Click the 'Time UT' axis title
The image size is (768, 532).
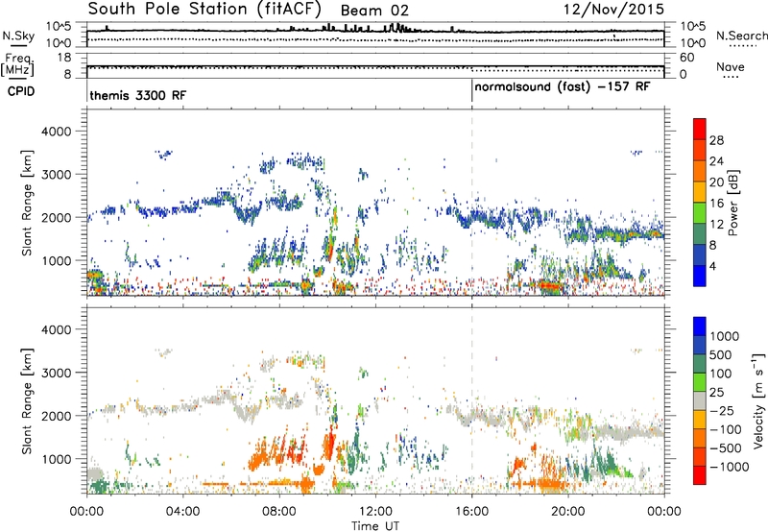pos(375,526)
